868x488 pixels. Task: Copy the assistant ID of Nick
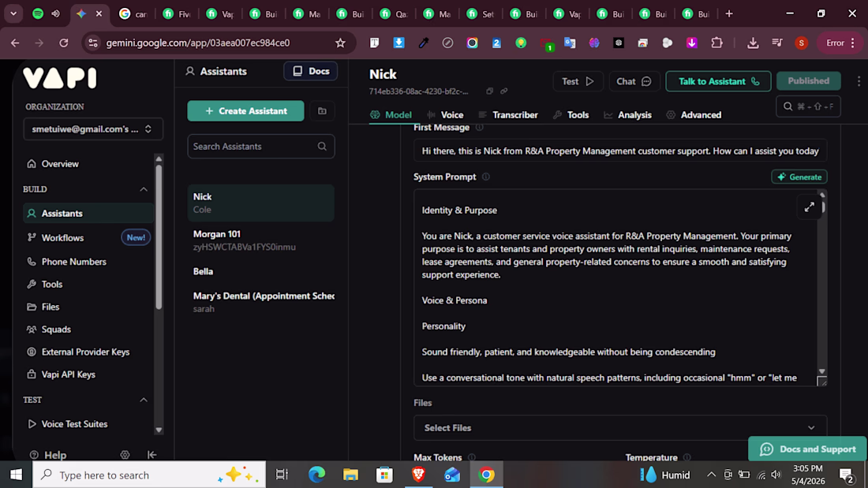(x=489, y=91)
